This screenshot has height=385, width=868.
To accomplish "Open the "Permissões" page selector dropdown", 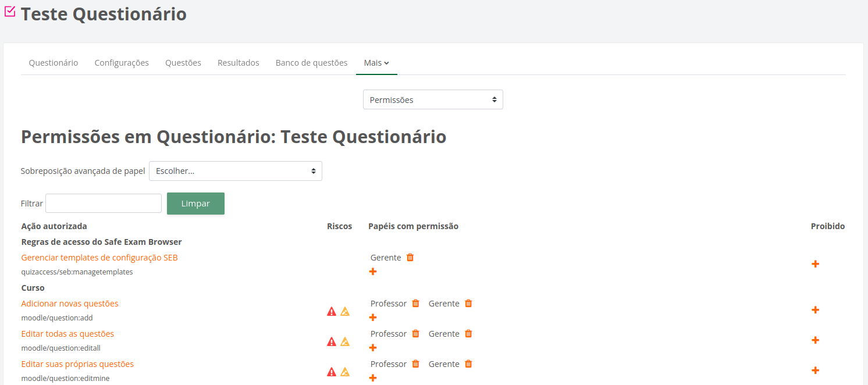I will 433,99.
